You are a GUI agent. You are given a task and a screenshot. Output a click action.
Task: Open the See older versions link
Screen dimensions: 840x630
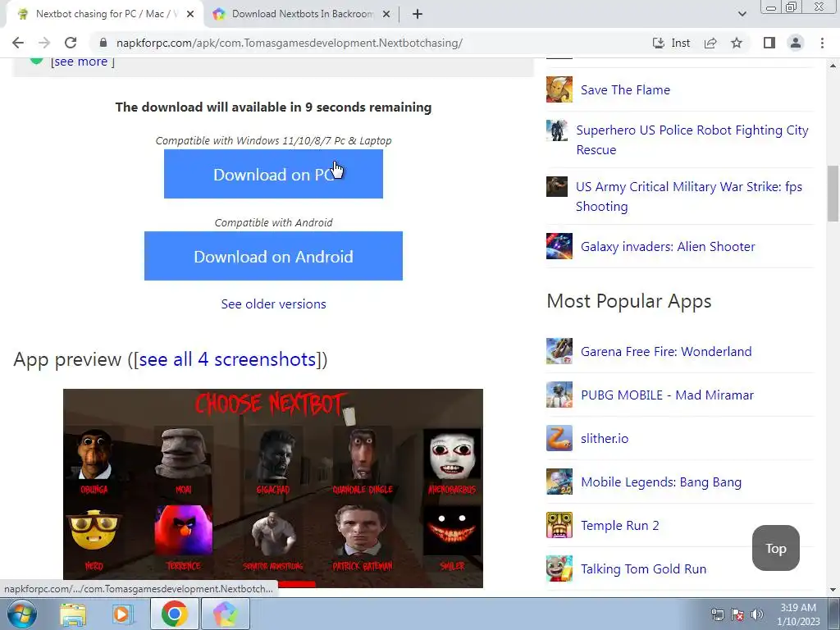click(x=273, y=304)
